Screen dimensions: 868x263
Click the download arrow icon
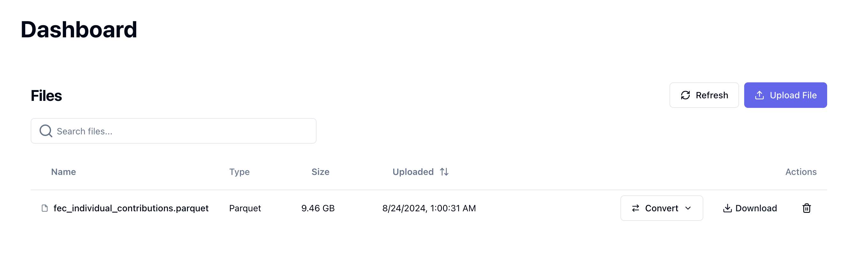(x=727, y=208)
